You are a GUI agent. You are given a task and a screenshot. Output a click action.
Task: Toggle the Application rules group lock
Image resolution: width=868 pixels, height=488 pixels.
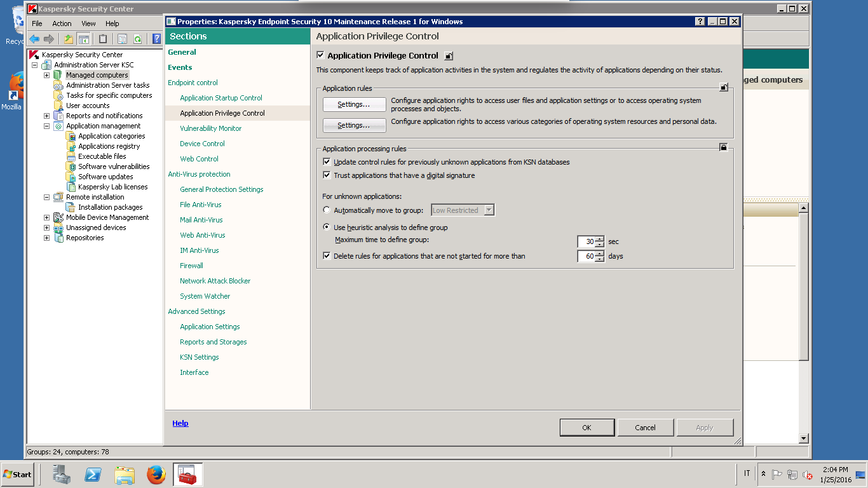click(723, 88)
